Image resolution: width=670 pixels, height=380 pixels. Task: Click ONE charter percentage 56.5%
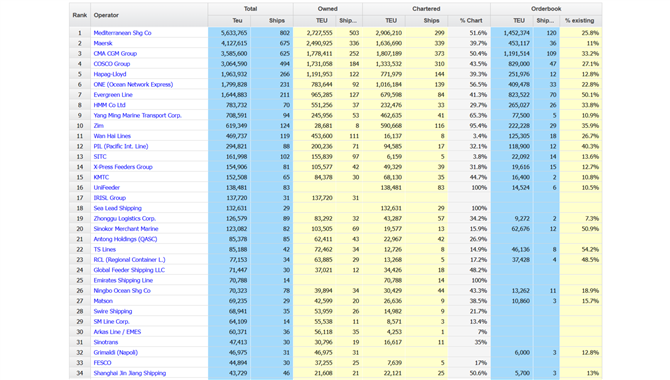tap(478, 84)
